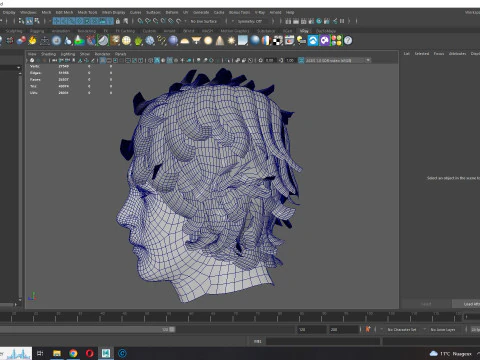480x360 pixels.
Task: Click the sun light shelf icon
Action: coord(231,41)
